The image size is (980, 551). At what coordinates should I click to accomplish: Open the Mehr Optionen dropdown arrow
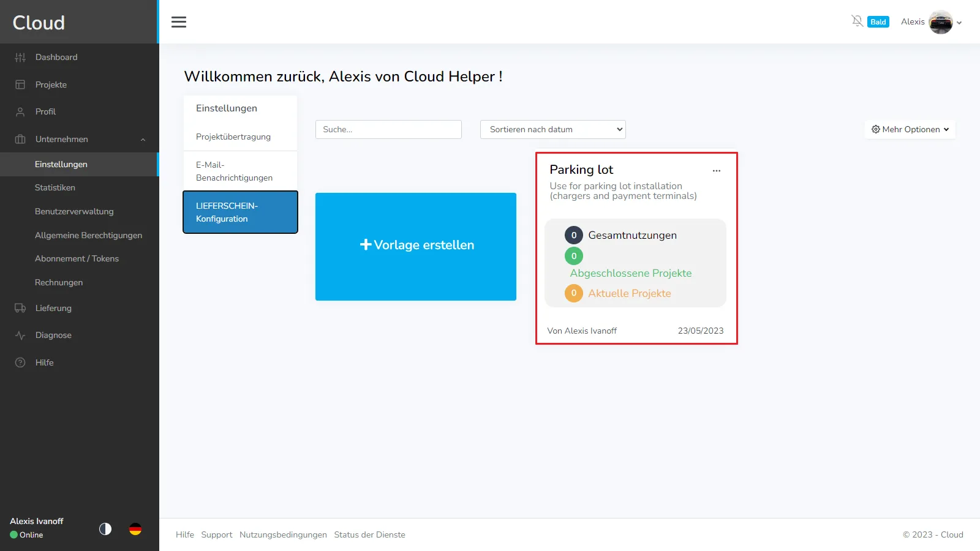946,129
